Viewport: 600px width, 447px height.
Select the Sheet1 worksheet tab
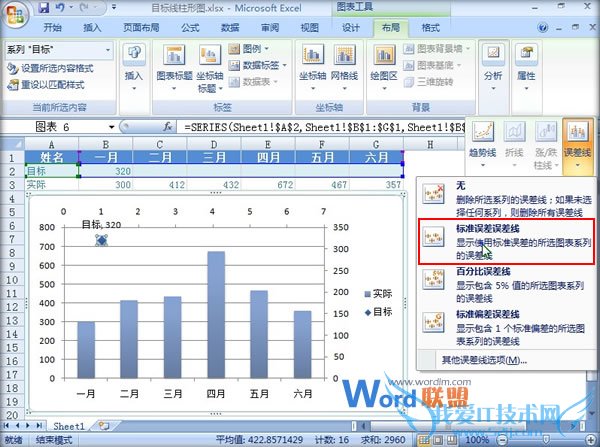tap(68, 426)
